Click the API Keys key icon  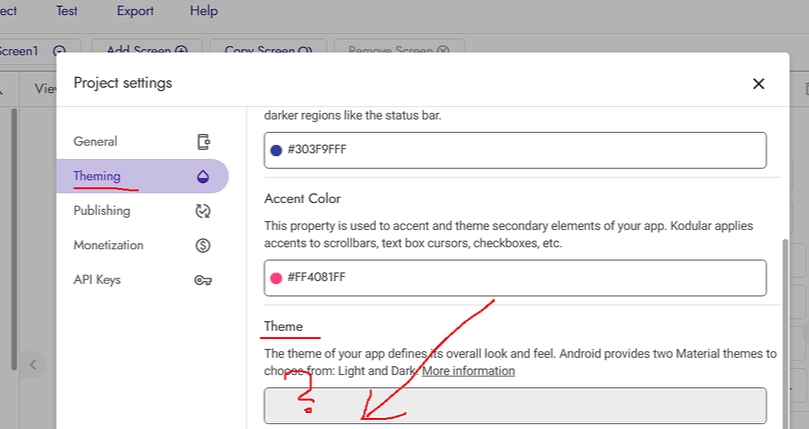tap(203, 280)
